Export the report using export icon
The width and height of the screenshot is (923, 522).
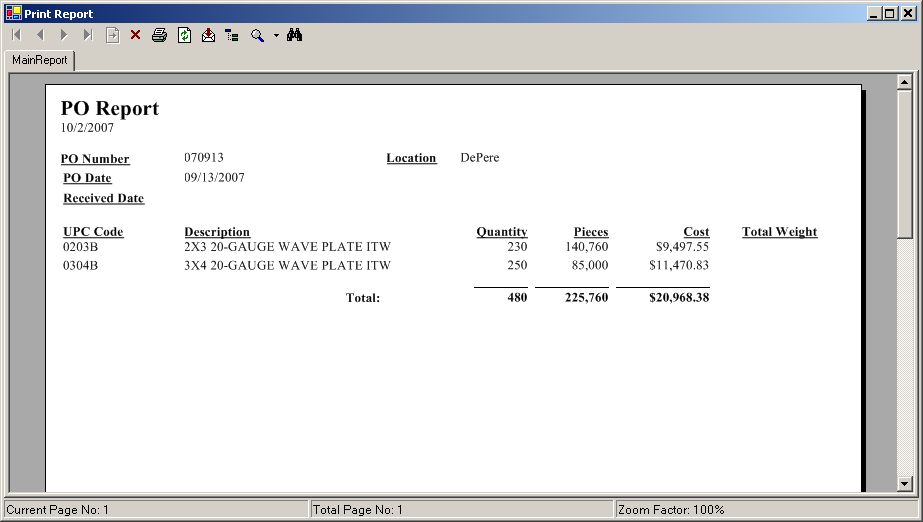[x=208, y=35]
